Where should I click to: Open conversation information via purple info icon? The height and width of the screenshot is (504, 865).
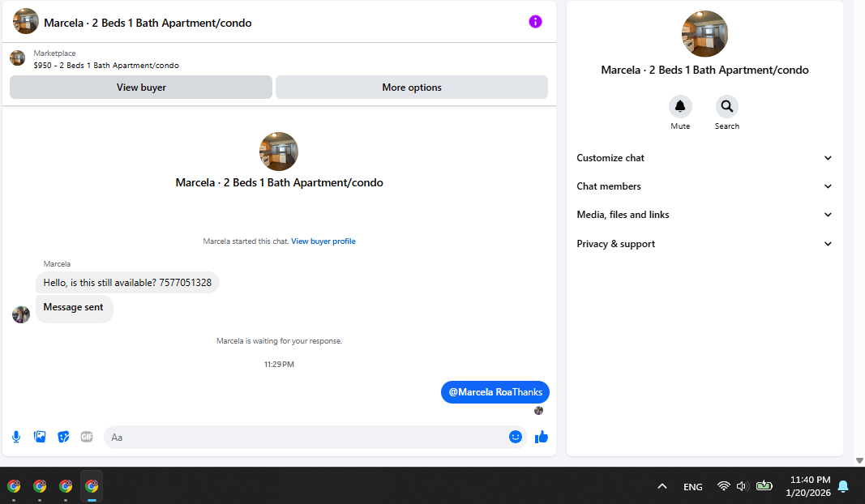535,22
